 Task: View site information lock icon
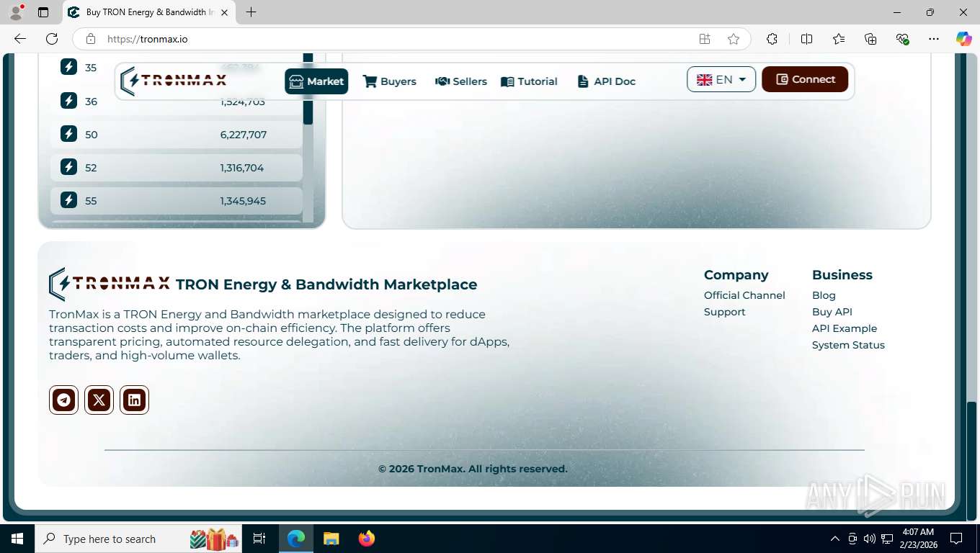pyautogui.click(x=91, y=39)
